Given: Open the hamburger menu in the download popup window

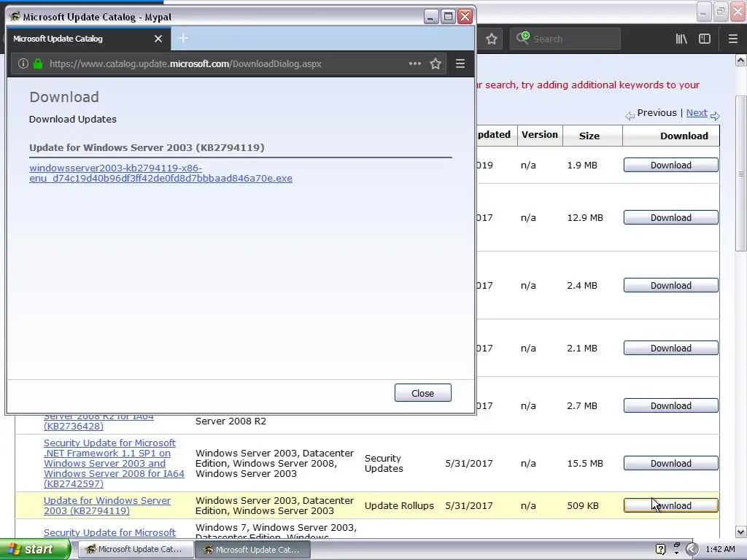Looking at the screenshot, I should click(x=460, y=64).
